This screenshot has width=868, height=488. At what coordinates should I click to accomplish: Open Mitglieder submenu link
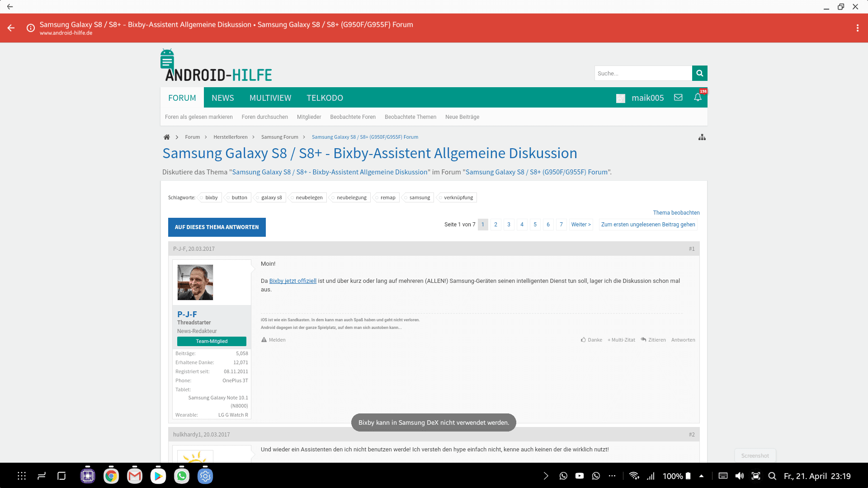coord(309,117)
